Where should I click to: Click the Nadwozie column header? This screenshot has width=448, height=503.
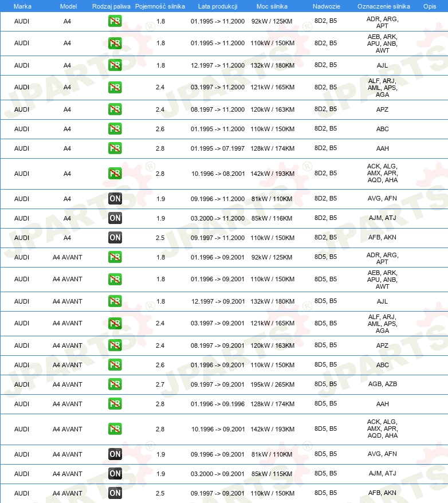point(327,6)
